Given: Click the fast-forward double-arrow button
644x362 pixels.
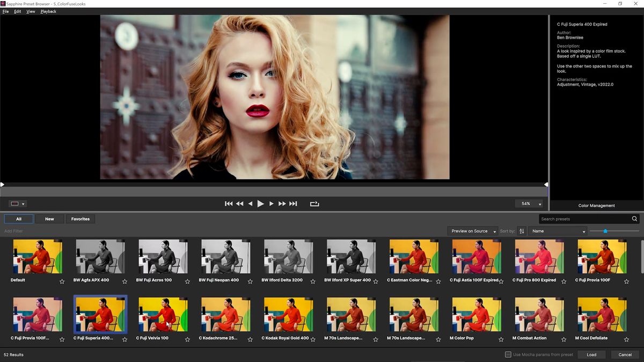Looking at the screenshot, I should tap(282, 204).
